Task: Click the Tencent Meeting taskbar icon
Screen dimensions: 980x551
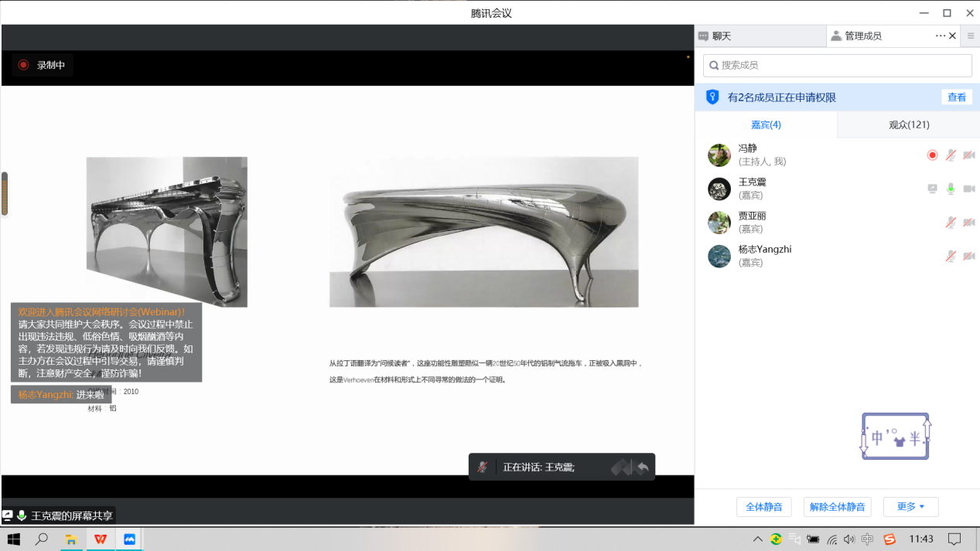Action: [129, 539]
